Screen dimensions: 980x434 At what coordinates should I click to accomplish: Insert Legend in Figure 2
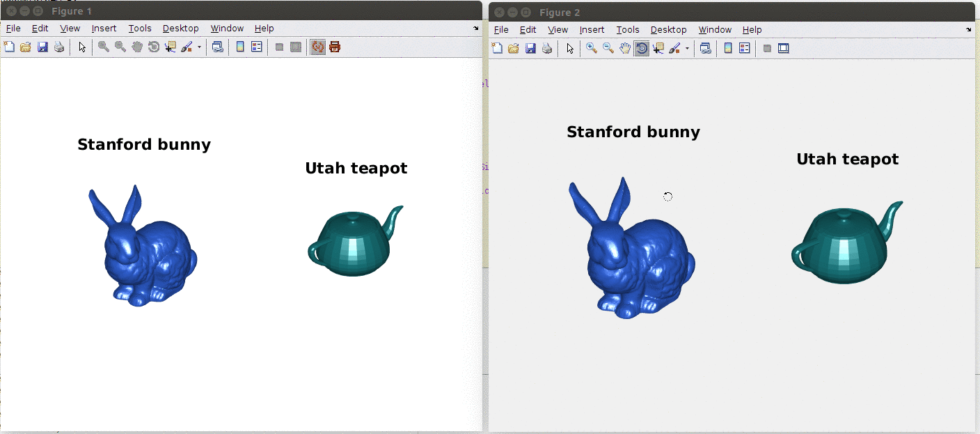click(745, 48)
